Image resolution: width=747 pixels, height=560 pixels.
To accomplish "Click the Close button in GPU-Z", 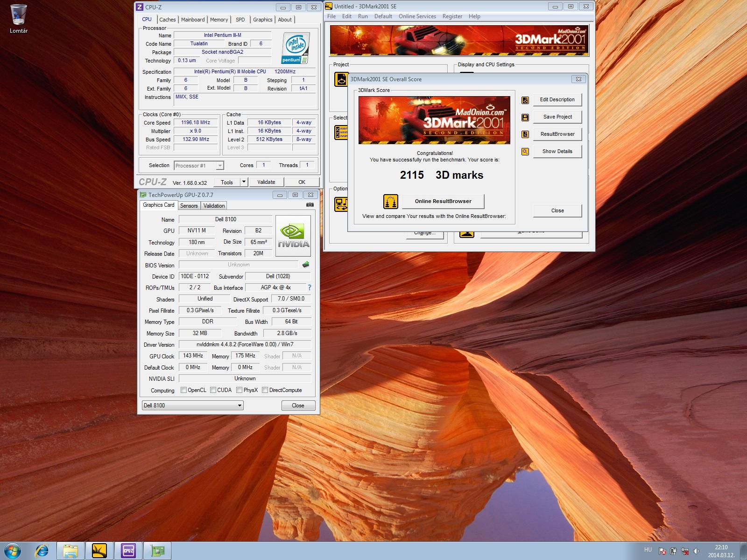I will pos(298,405).
